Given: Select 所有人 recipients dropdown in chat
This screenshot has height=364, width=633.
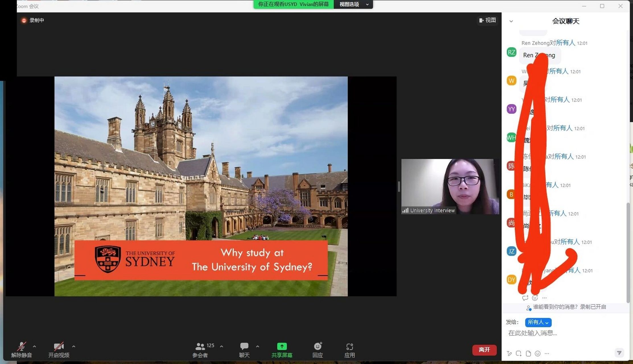Looking at the screenshot, I should coord(538,322).
